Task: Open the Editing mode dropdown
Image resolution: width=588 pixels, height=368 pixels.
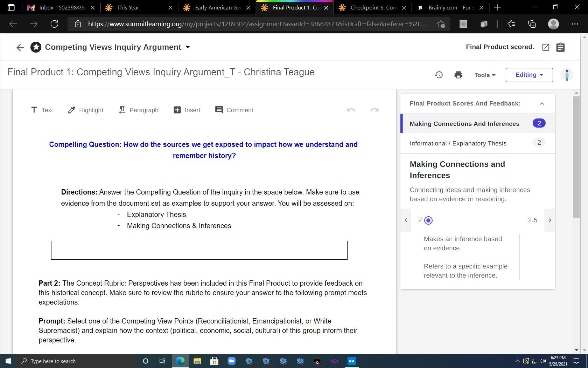Action: point(529,75)
